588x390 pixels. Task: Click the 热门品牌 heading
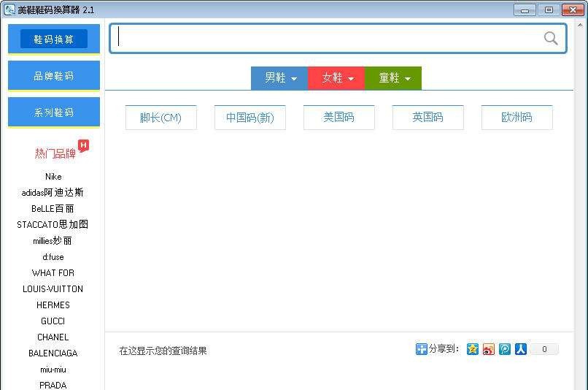tap(55, 153)
